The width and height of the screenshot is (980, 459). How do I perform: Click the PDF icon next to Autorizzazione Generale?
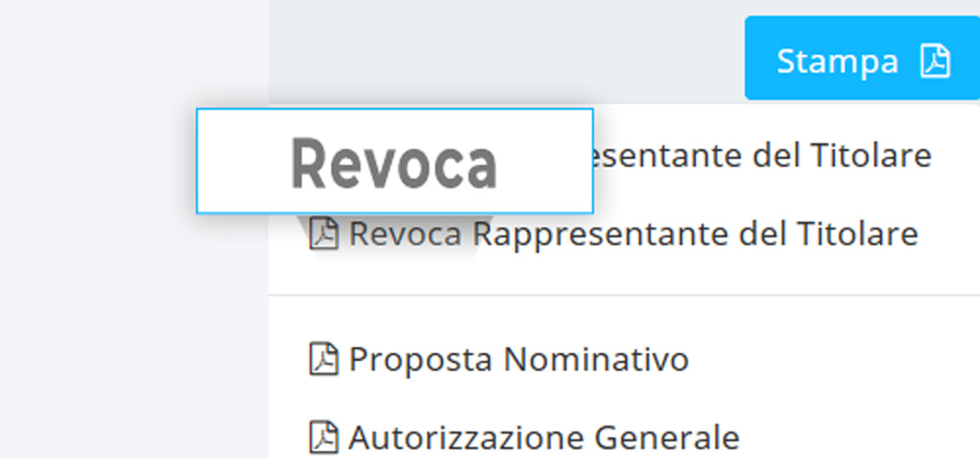tap(323, 434)
